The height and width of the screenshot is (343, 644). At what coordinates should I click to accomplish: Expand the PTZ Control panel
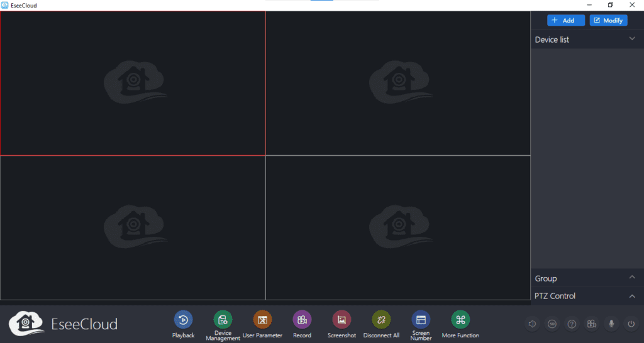pos(632,296)
